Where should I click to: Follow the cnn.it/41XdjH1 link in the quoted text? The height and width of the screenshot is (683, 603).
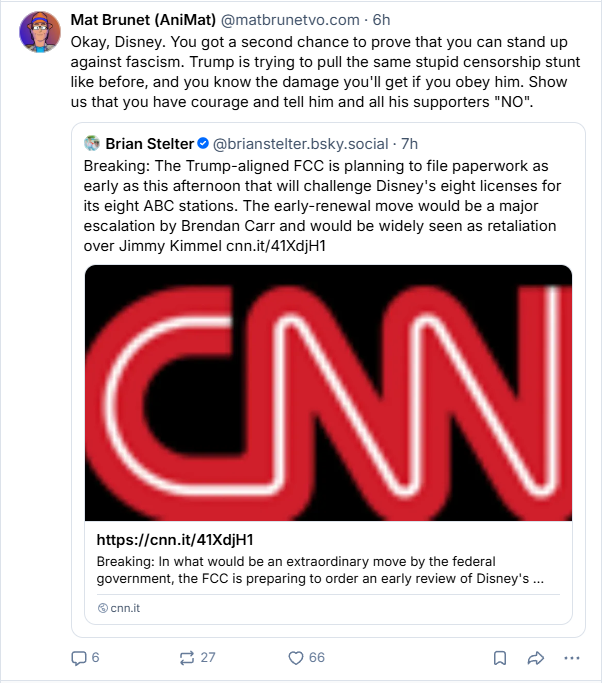pos(276,246)
